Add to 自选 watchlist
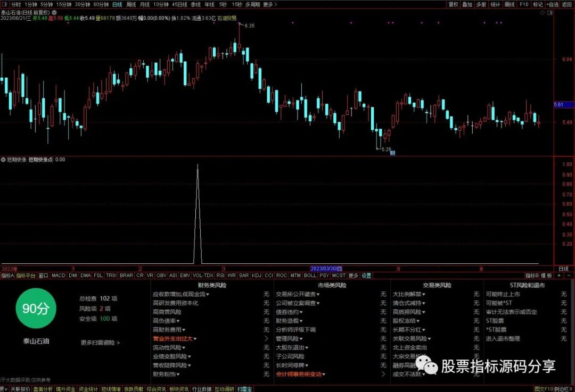Screen dimensions: 575x392 coord(553,4)
